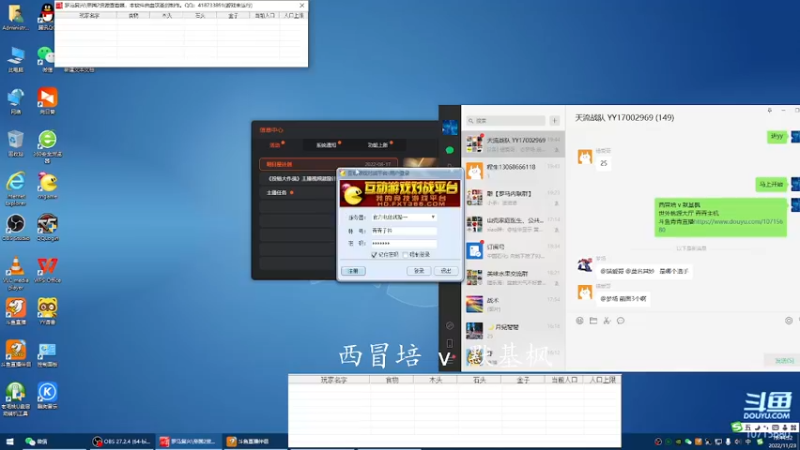Viewport: 800px width, 450px height.
Task: Open the yellow Pac-Man game platform desktop icon
Action: point(47,185)
